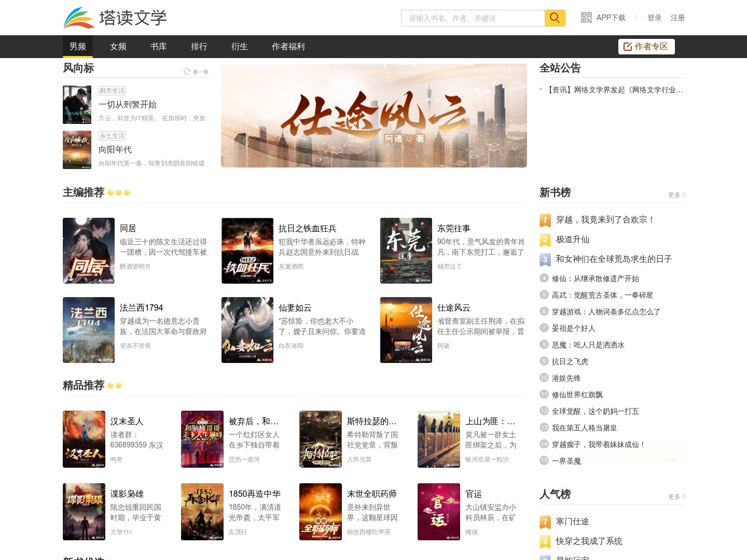
Task: Select the 男频 tab
Action: [78, 47]
